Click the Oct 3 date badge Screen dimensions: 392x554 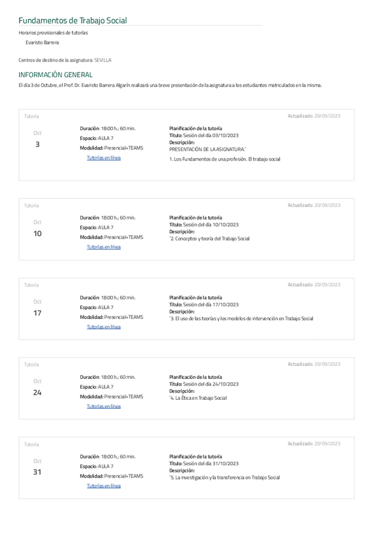coord(37,139)
